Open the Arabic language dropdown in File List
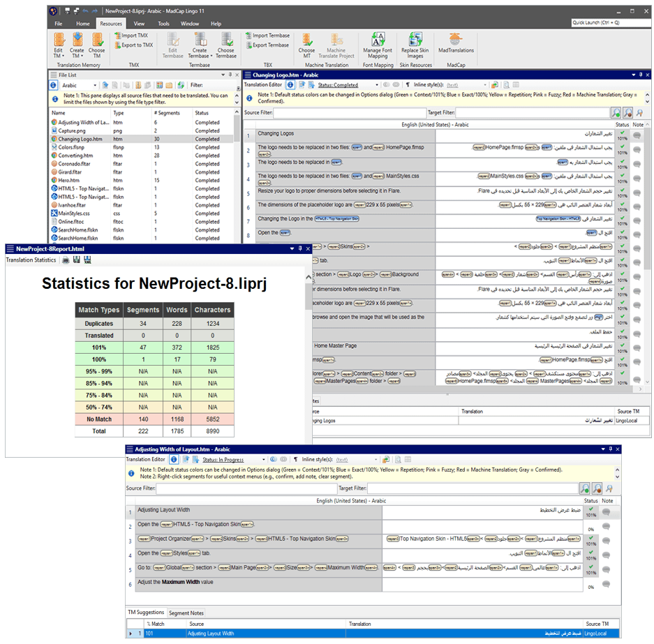This screenshot has width=654, height=644. tap(95, 85)
